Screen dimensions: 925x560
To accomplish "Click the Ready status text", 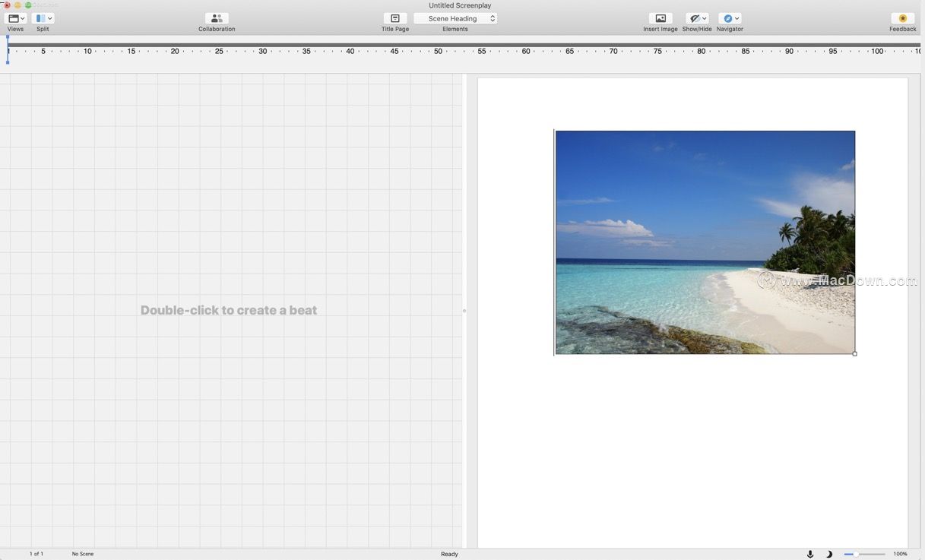I will 449,554.
